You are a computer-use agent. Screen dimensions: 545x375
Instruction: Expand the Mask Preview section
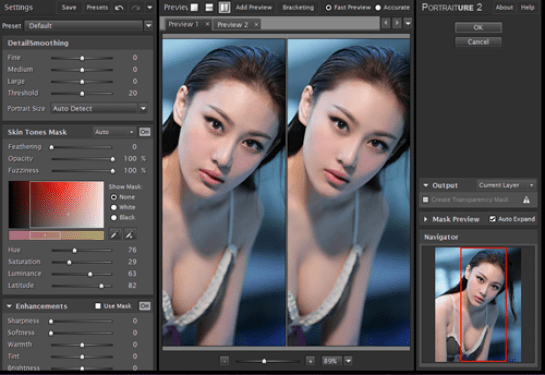pos(425,219)
